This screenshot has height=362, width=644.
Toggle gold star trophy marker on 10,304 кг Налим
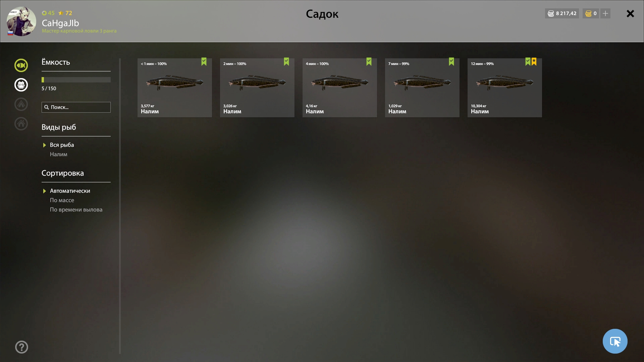click(x=534, y=62)
